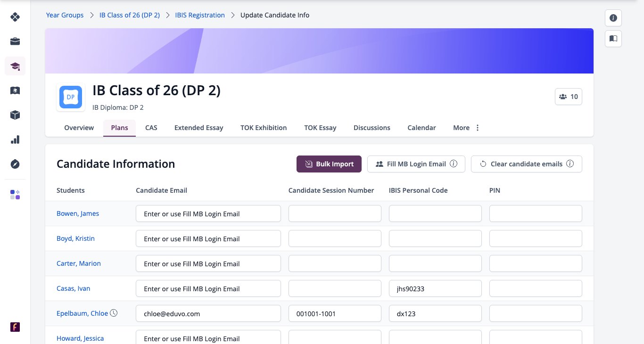Image resolution: width=644 pixels, height=344 pixels.
Task: Switch to TOK Exhibition tab
Action: pyautogui.click(x=264, y=128)
